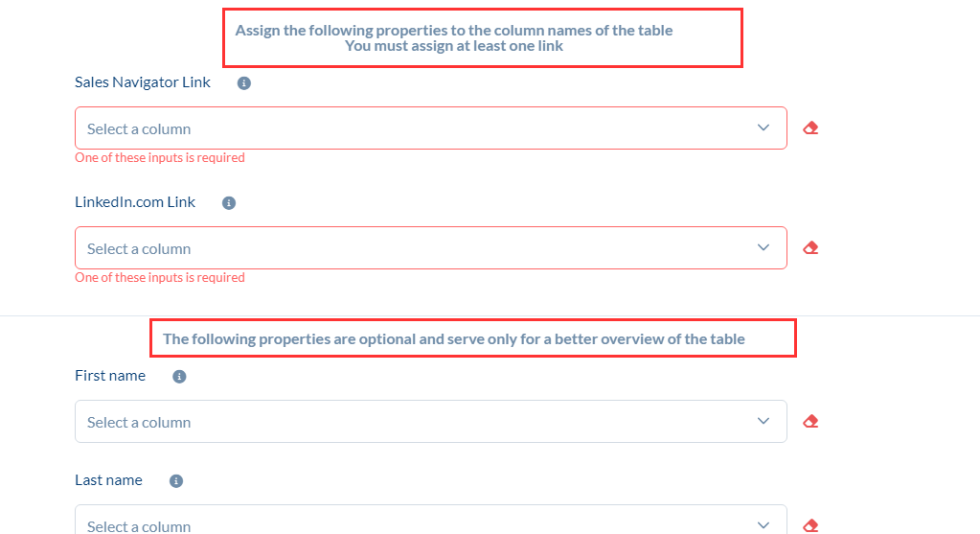Viewport: 980px width, 534px height.
Task: Click the LinkedIn.com Link label text
Action: pyautogui.click(x=135, y=202)
